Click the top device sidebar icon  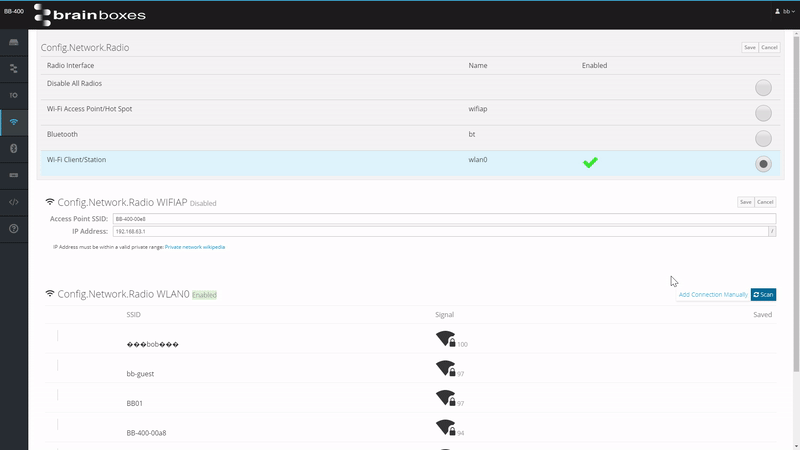click(13, 42)
